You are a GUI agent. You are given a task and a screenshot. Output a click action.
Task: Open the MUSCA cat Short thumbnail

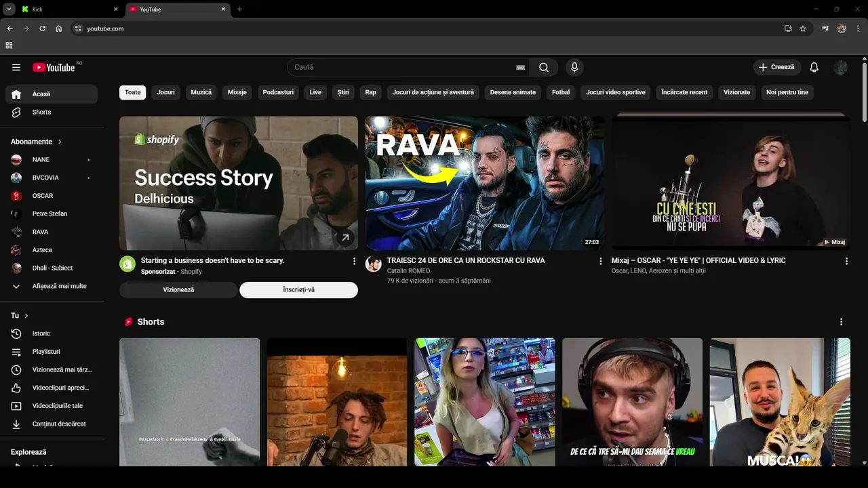[780, 402]
